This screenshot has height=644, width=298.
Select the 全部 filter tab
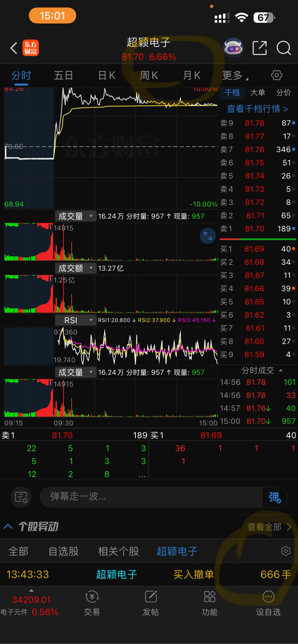pyautogui.click(x=18, y=551)
